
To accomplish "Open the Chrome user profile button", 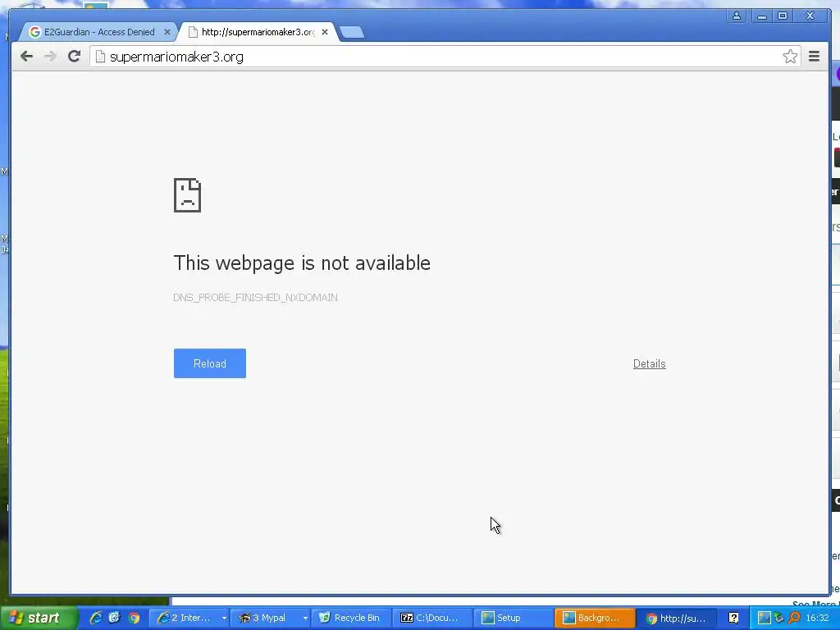I will (737, 16).
